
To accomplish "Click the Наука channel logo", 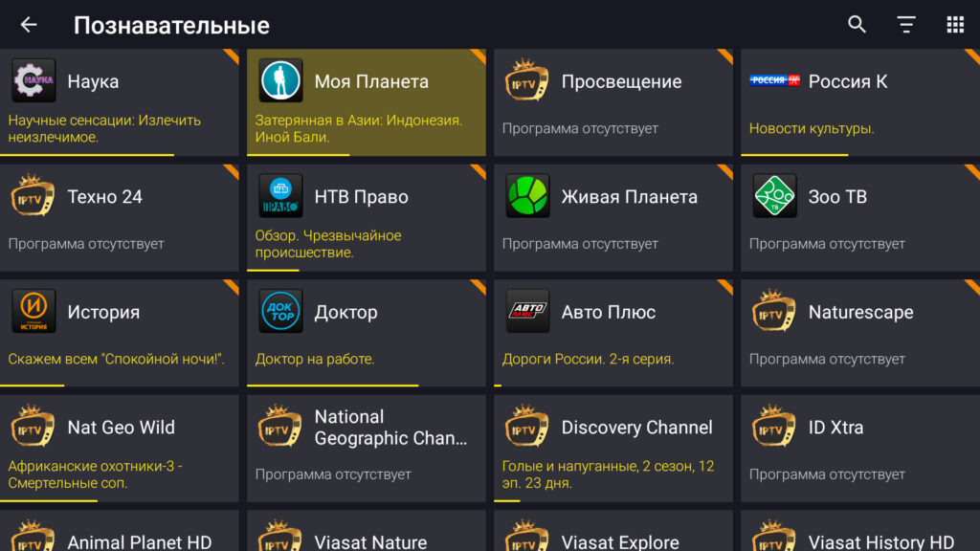I will pos(33,80).
